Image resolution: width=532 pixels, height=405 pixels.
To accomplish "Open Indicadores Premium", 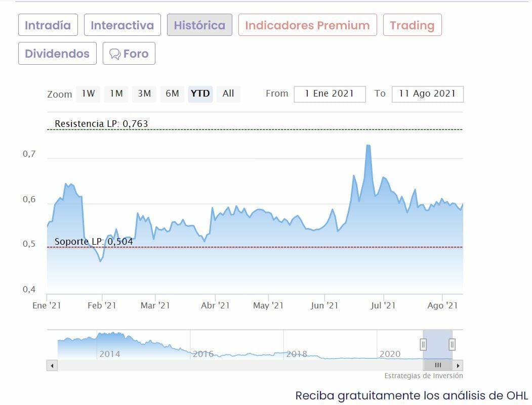I will pyautogui.click(x=307, y=25).
